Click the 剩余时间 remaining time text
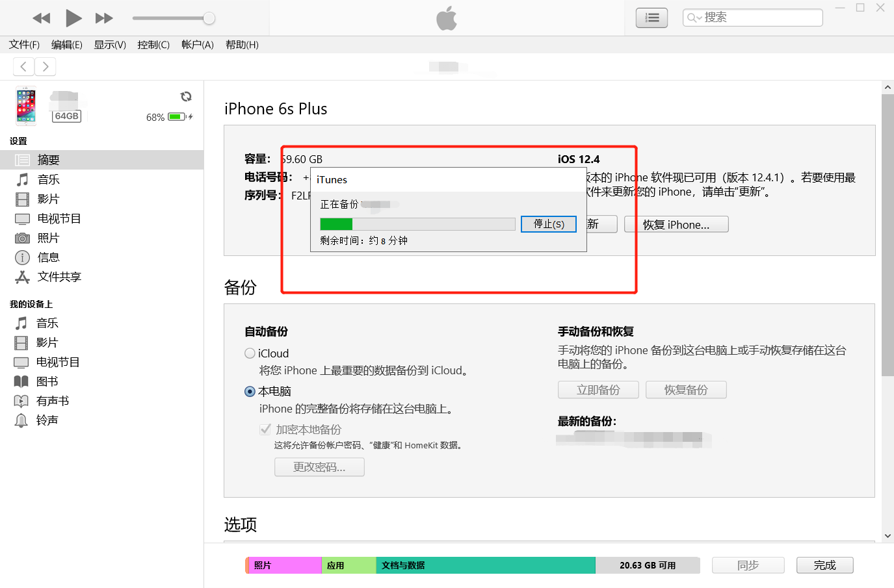 click(x=363, y=240)
